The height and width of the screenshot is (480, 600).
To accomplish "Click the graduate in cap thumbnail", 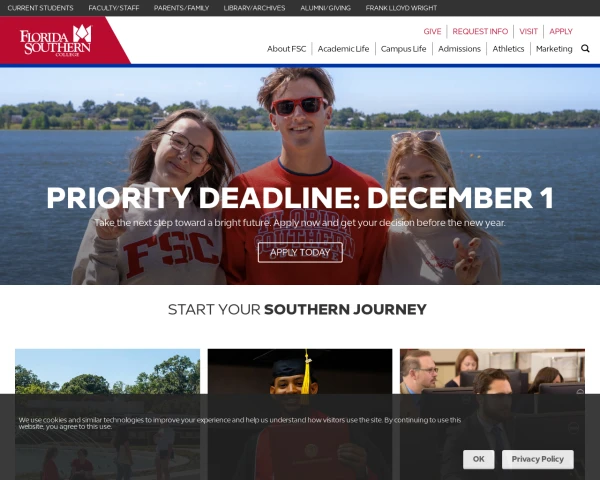I will 300,414.
